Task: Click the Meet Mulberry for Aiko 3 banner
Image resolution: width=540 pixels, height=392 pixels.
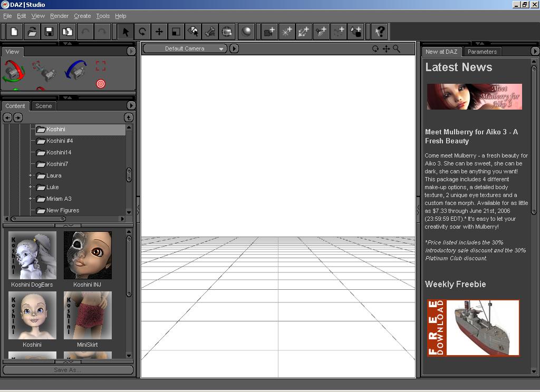Action: pyautogui.click(x=475, y=97)
